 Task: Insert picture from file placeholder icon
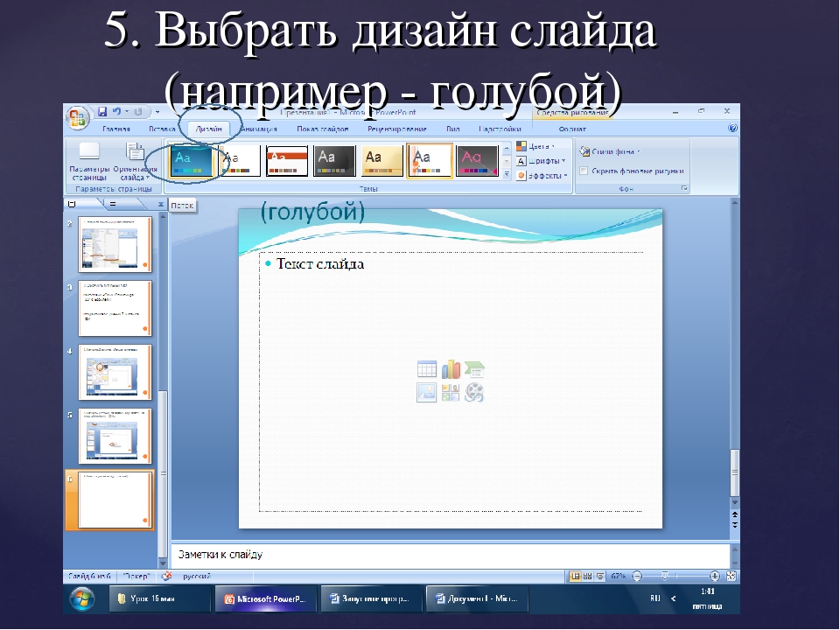pos(426,393)
